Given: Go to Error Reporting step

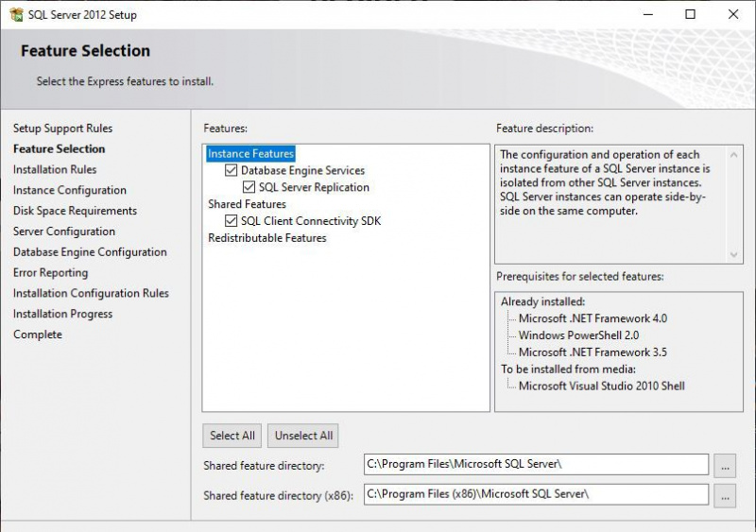Looking at the screenshot, I should (51, 273).
